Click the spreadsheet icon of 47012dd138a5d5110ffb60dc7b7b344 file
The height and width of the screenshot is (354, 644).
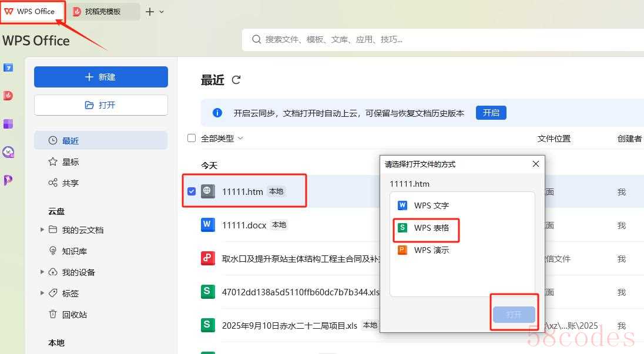click(208, 292)
